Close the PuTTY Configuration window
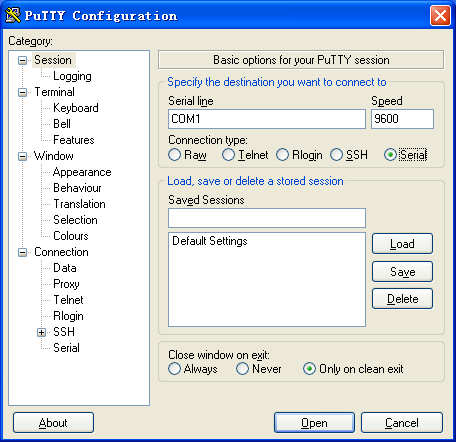The width and height of the screenshot is (456, 442). coord(440,15)
